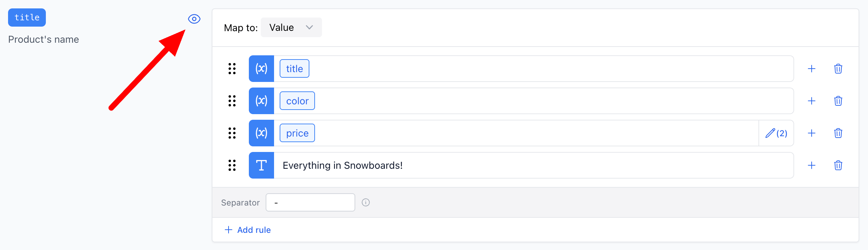
Task: Click the Separator input field
Action: click(310, 202)
